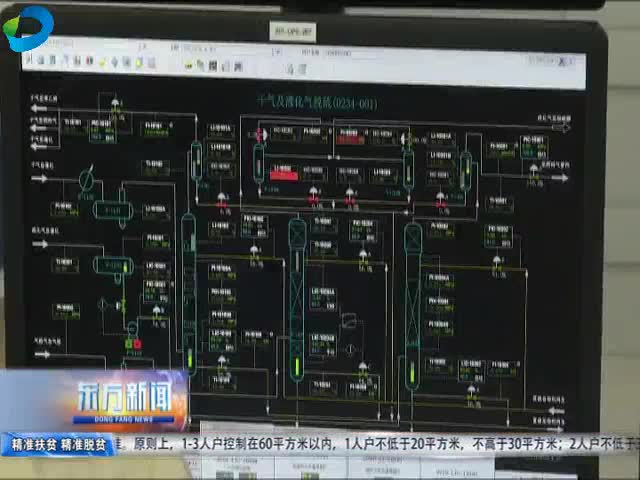
Task: Click the diamond filter symbol left of the pump
Action: coord(102,304)
